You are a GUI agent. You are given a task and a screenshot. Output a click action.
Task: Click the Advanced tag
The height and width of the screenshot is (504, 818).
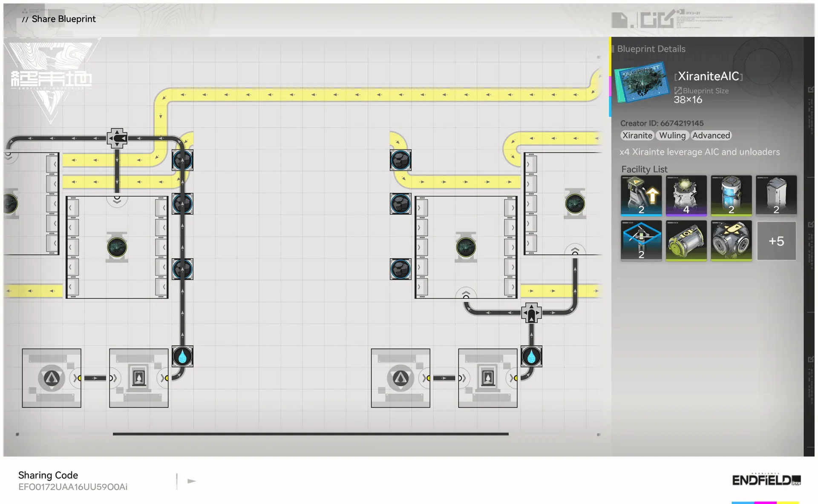coord(711,135)
